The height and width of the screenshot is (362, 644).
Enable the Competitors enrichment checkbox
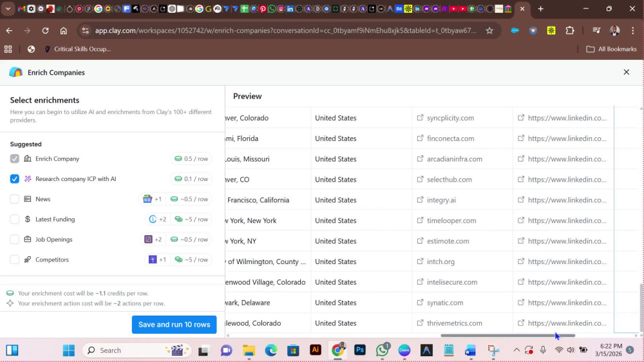coord(14,260)
